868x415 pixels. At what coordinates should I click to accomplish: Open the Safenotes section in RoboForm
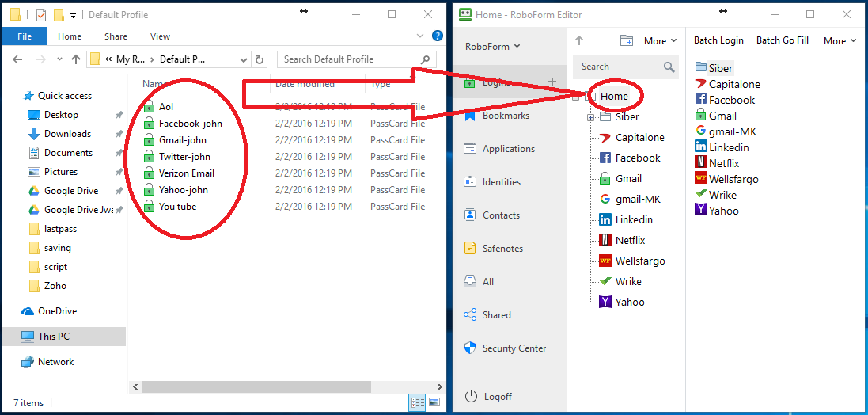[493, 248]
